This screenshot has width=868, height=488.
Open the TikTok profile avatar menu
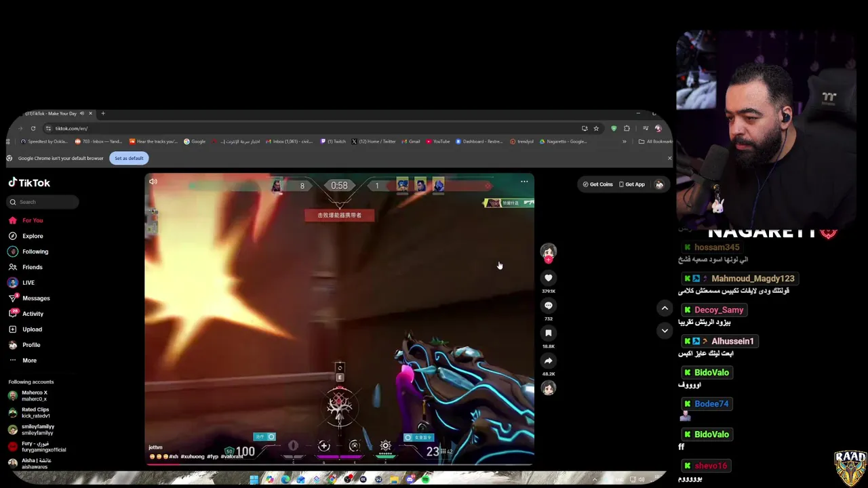[x=659, y=184]
